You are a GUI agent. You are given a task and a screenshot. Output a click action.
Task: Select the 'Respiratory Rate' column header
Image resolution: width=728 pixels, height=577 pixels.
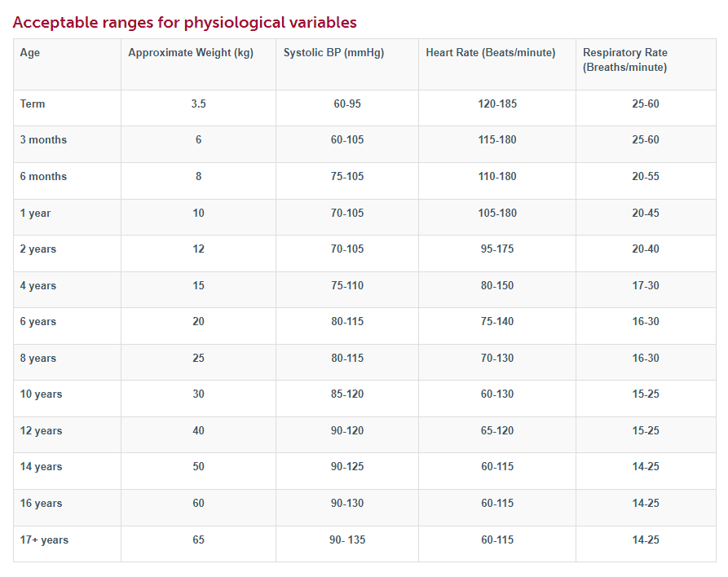(624, 52)
